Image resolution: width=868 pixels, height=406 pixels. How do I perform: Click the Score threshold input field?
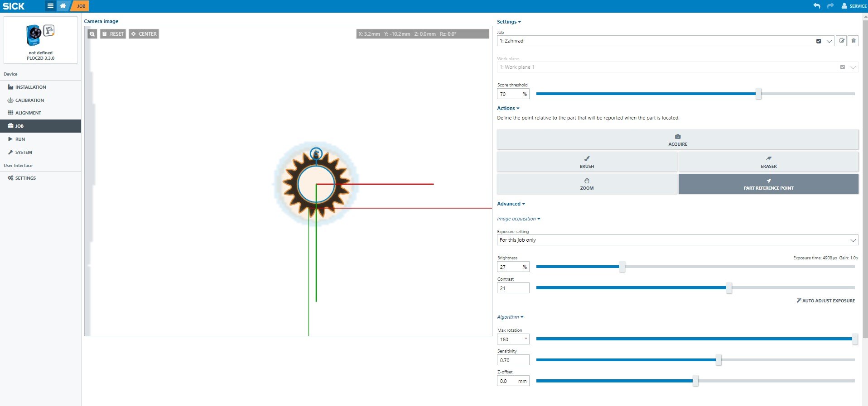(x=509, y=94)
